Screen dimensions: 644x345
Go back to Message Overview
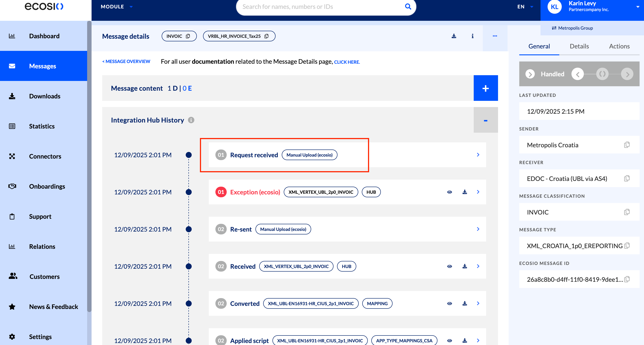[x=126, y=61]
